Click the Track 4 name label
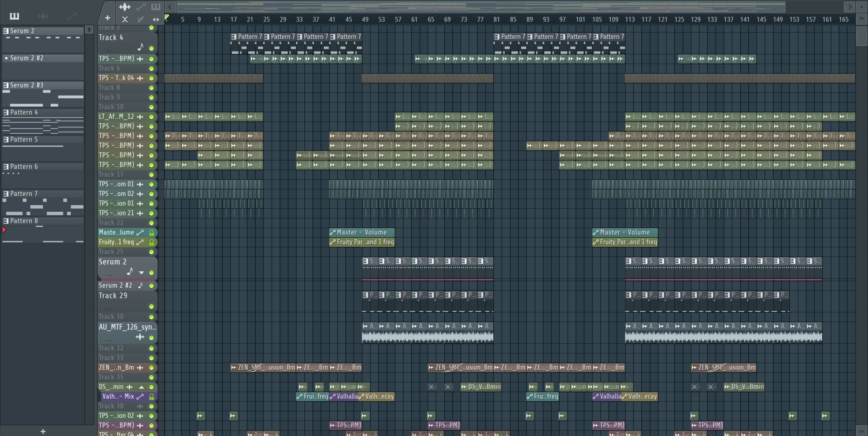Image resolution: width=868 pixels, height=436 pixels. click(x=111, y=37)
